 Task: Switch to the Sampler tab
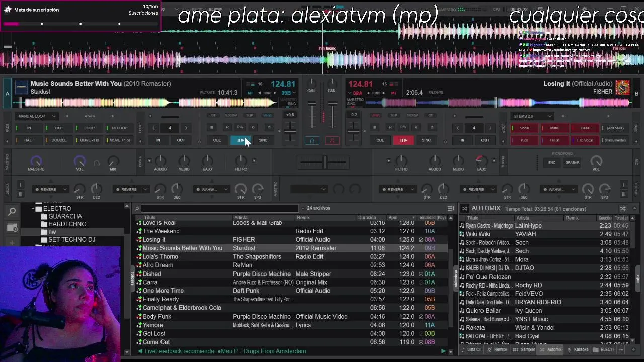[524, 350]
